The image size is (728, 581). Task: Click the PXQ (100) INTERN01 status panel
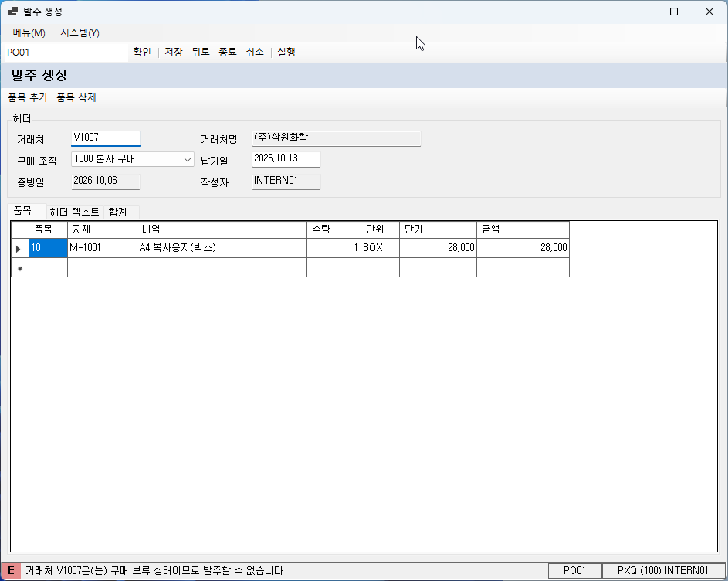point(663,571)
